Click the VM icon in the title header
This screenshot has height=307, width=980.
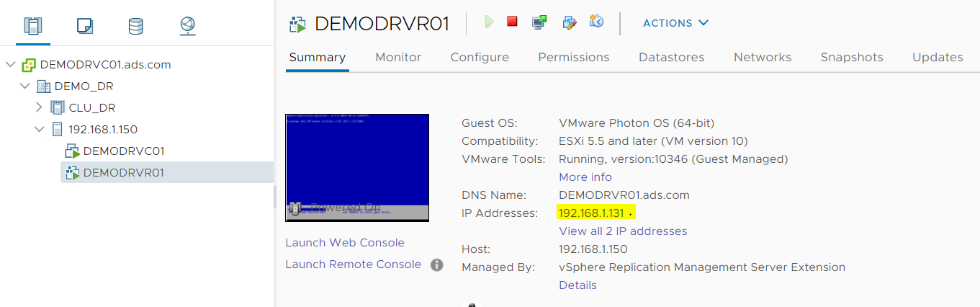[x=297, y=24]
